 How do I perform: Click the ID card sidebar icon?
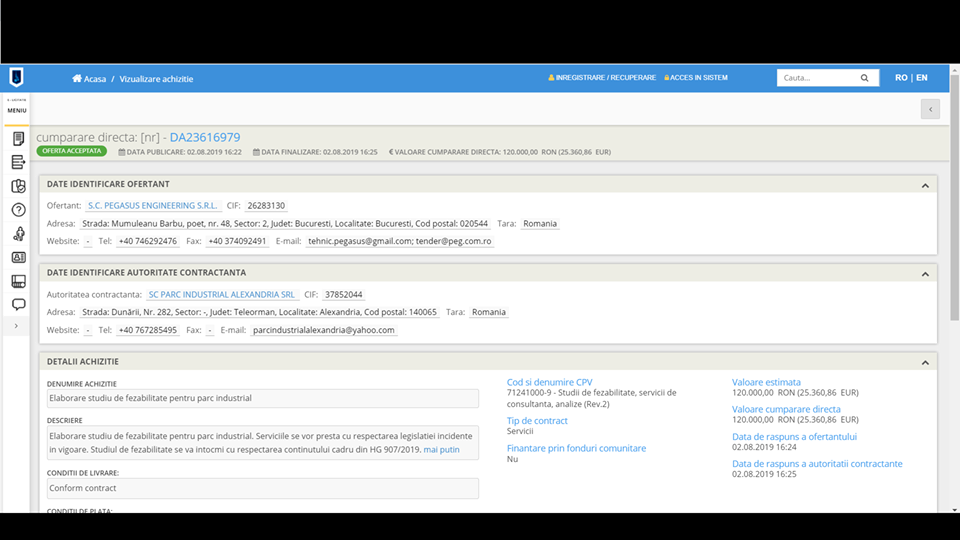point(18,257)
